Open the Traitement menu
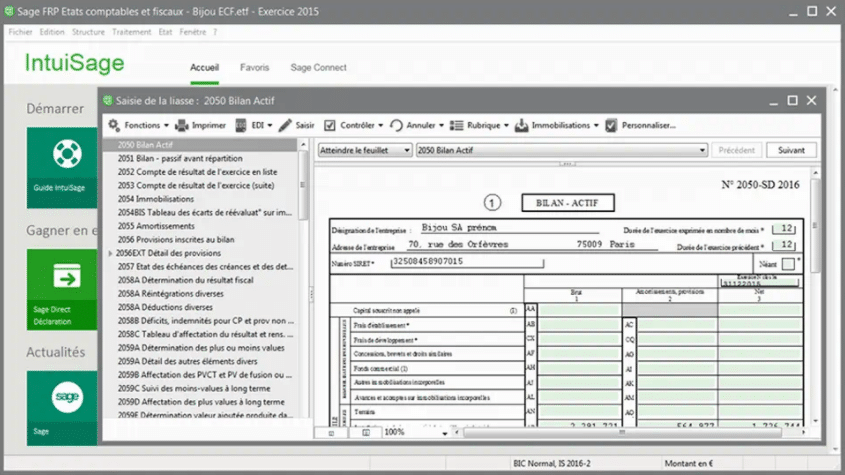845x475 pixels. (131, 32)
